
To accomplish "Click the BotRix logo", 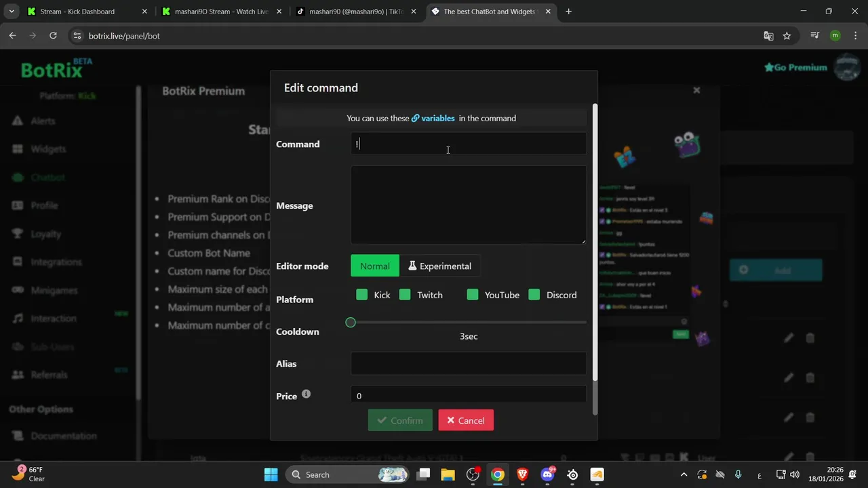I will [56, 69].
